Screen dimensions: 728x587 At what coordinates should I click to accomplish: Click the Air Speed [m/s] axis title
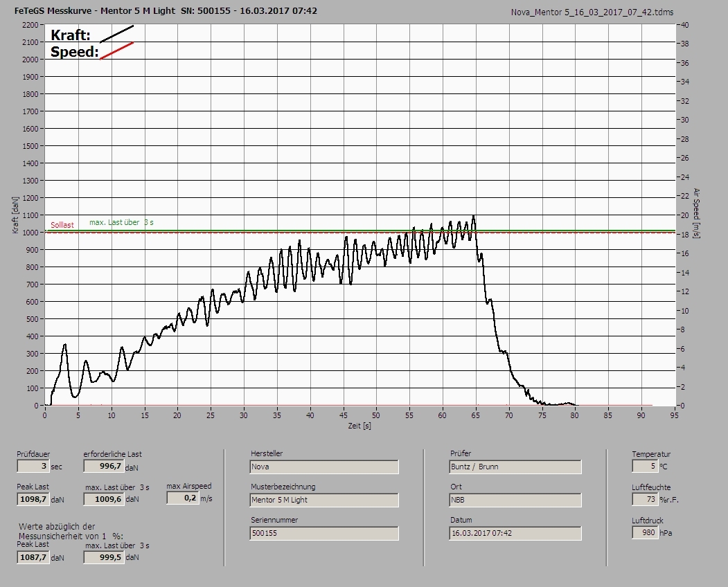(x=696, y=213)
